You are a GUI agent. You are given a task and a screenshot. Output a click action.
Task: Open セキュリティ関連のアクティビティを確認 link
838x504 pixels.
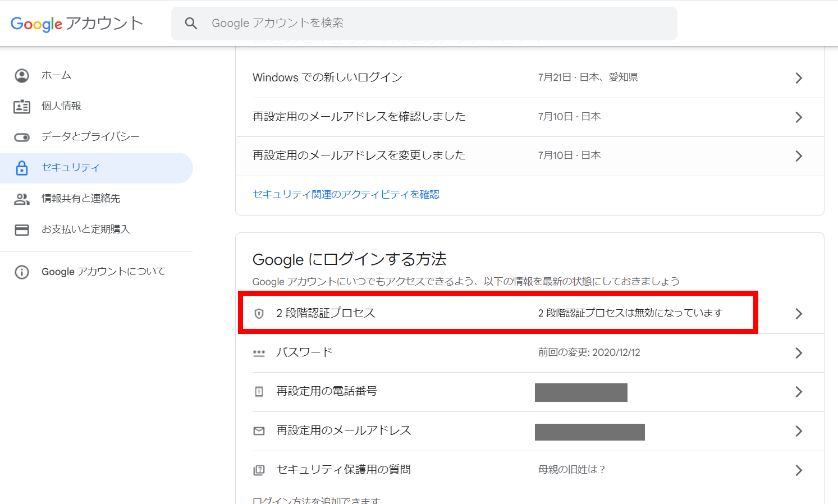[x=346, y=195]
